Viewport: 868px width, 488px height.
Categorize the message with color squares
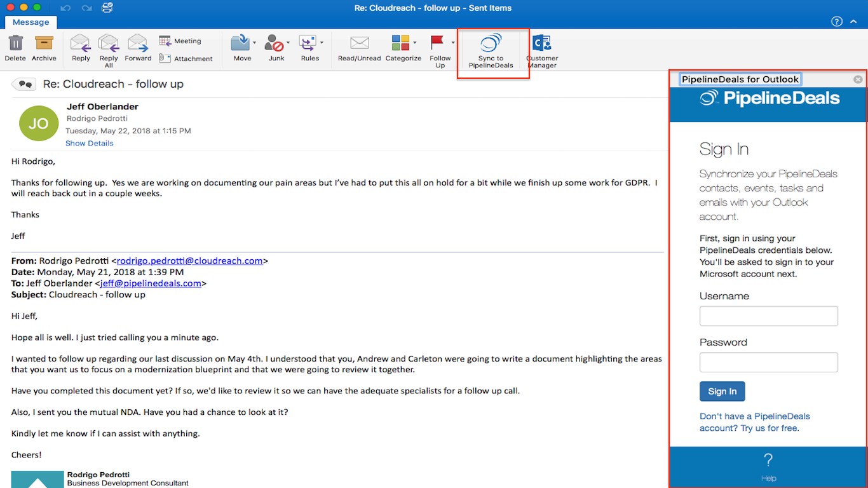402,48
